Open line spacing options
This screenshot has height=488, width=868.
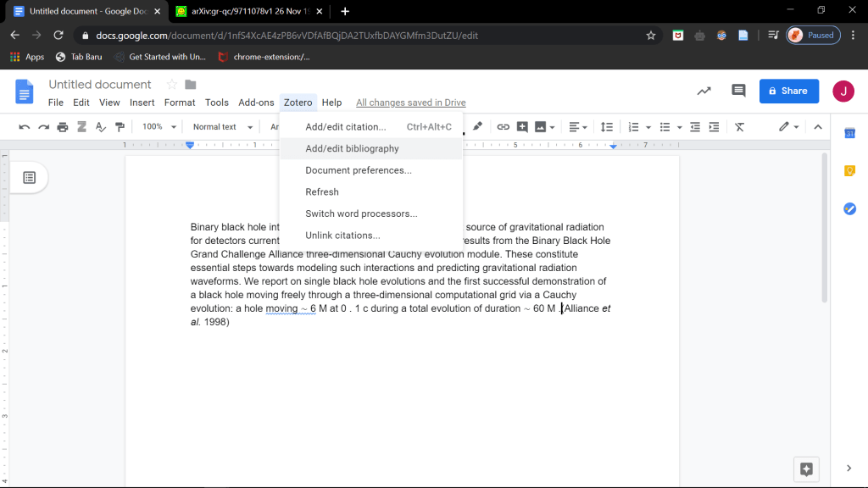(x=606, y=127)
